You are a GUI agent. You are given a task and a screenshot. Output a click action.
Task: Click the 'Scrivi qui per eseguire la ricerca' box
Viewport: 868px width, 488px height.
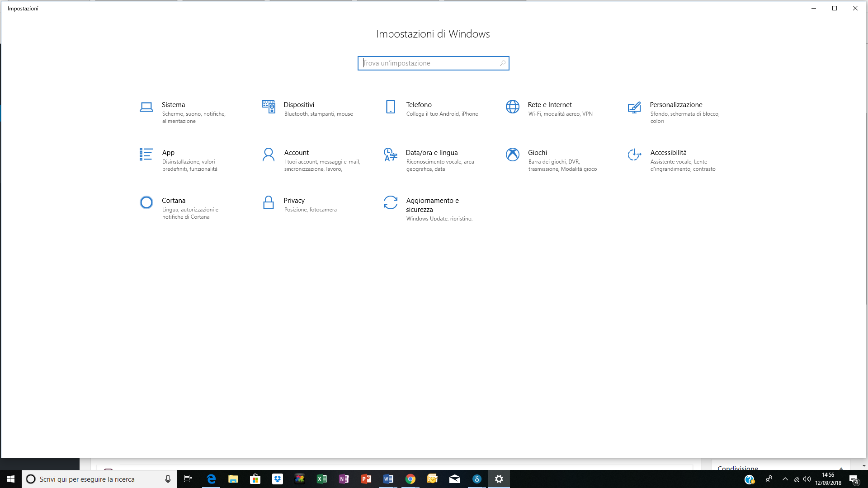click(99, 479)
